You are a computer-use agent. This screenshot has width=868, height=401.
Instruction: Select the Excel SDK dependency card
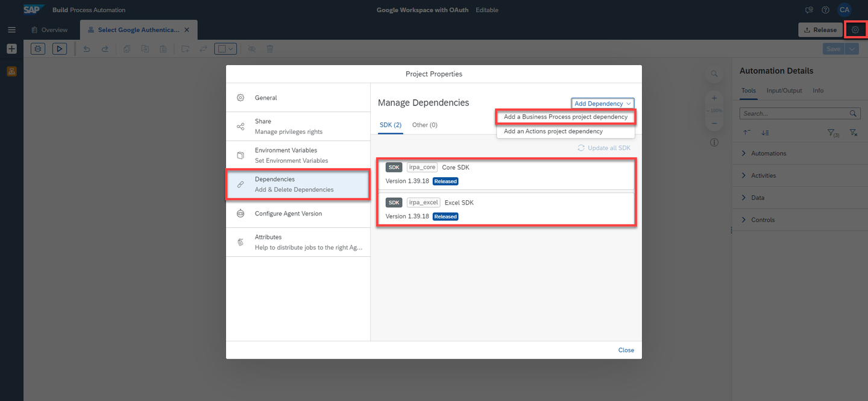pos(506,209)
